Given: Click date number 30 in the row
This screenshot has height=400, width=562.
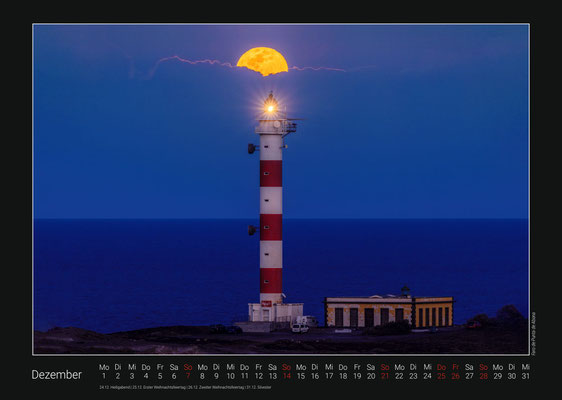Looking at the screenshot, I should (x=511, y=376).
